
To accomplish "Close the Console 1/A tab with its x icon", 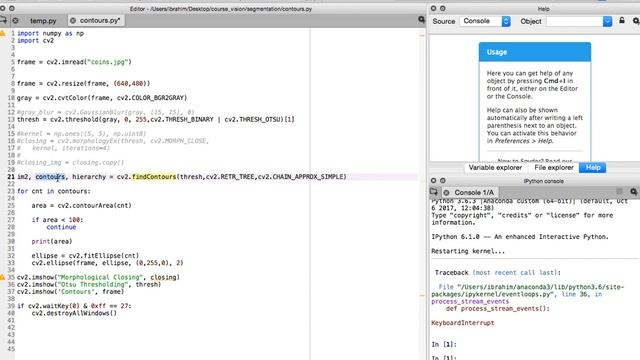I will pyautogui.click(x=447, y=193).
